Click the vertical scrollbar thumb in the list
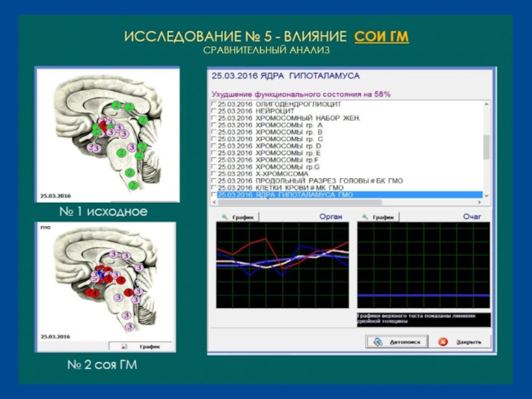The width and height of the screenshot is (532, 399). (486, 146)
